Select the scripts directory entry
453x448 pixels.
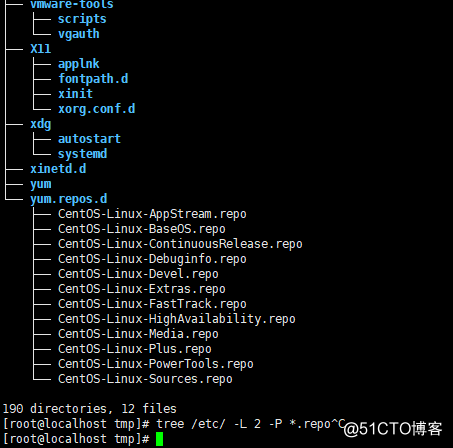82,19
